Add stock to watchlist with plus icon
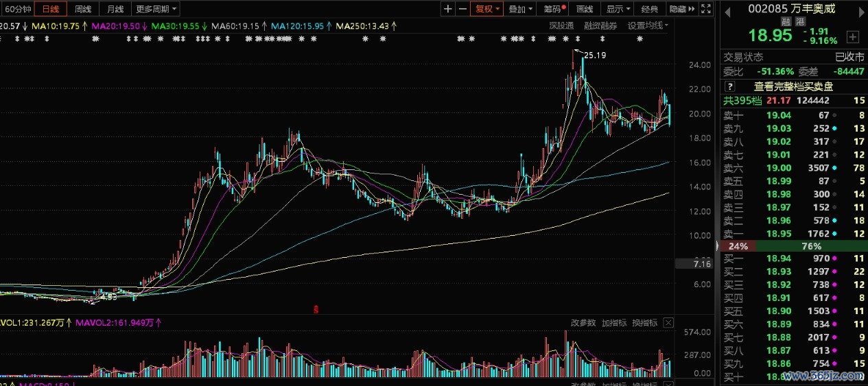This screenshot has height=386, width=868. [x=852, y=36]
